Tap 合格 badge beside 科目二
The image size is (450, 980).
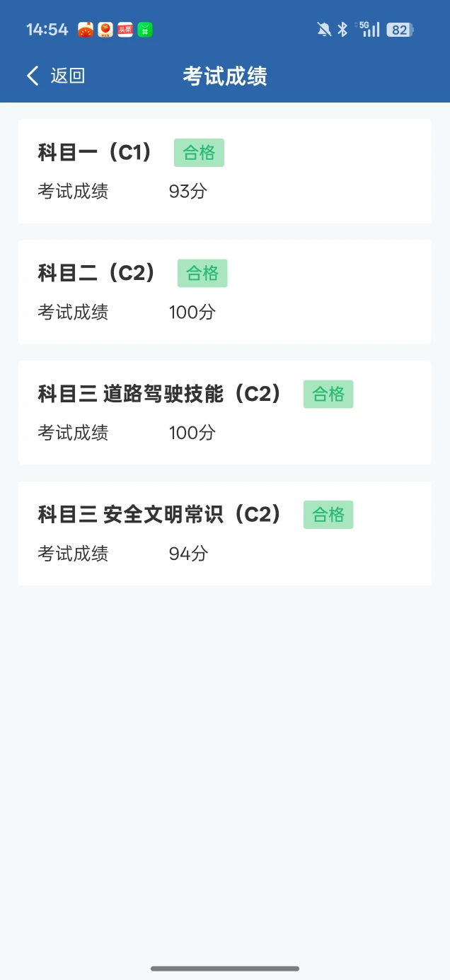pyautogui.click(x=202, y=273)
